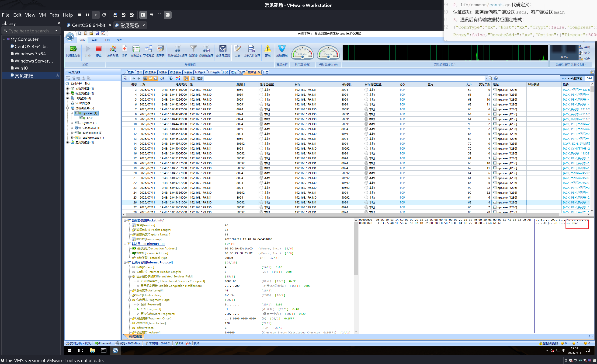Click the Utilization gauge slider

(302, 57)
